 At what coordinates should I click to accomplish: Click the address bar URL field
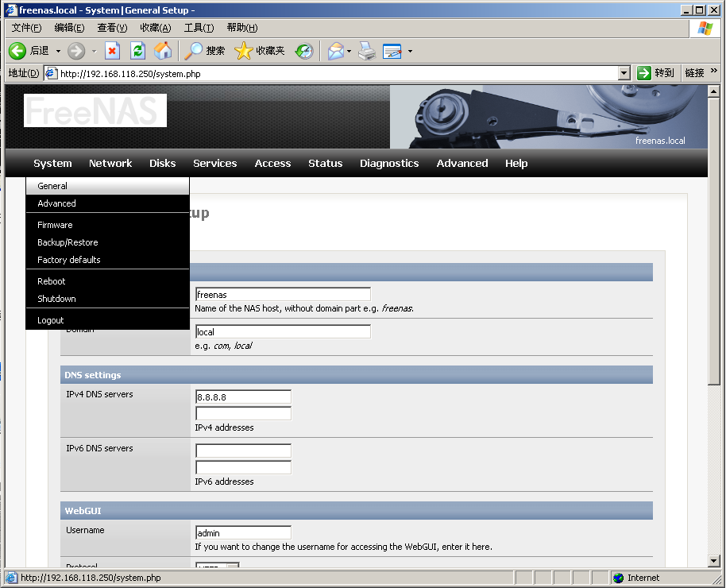(331, 73)
